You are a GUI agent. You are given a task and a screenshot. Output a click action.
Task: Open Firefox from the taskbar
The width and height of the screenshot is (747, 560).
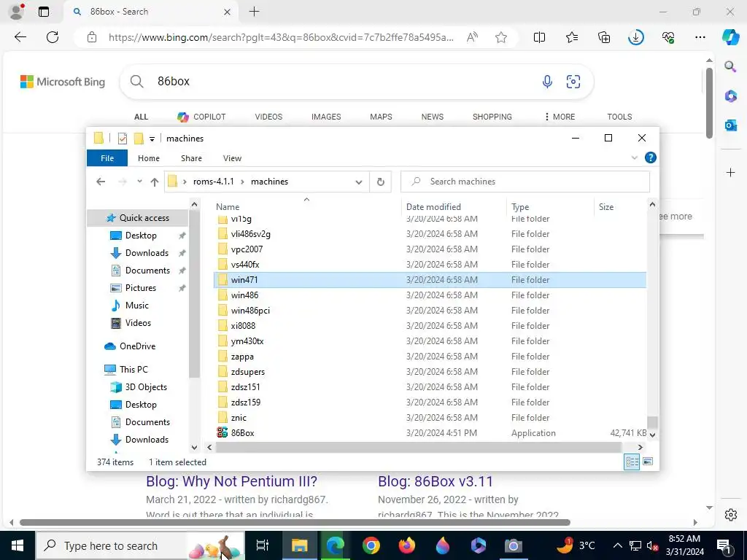[x=406, y=545]
